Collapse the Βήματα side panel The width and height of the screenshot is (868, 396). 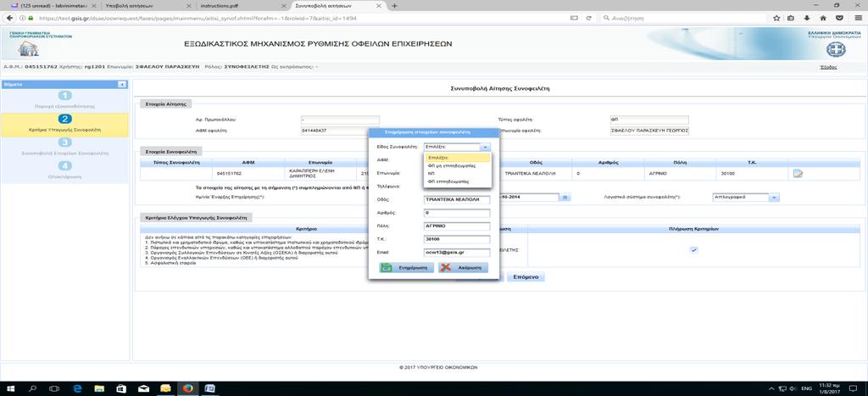[x=122, y=84]
